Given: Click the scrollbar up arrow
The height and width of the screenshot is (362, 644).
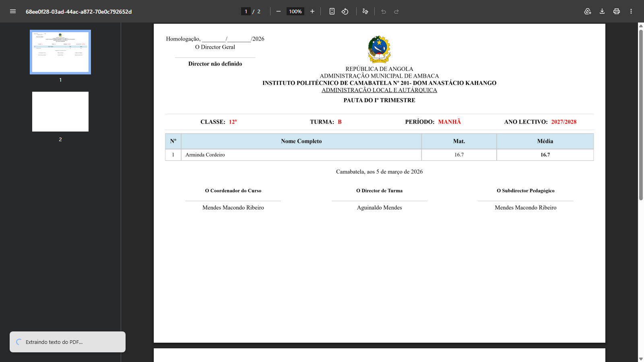Looking at the screenshot, I should pyautogui.click(x=641, y=26).
